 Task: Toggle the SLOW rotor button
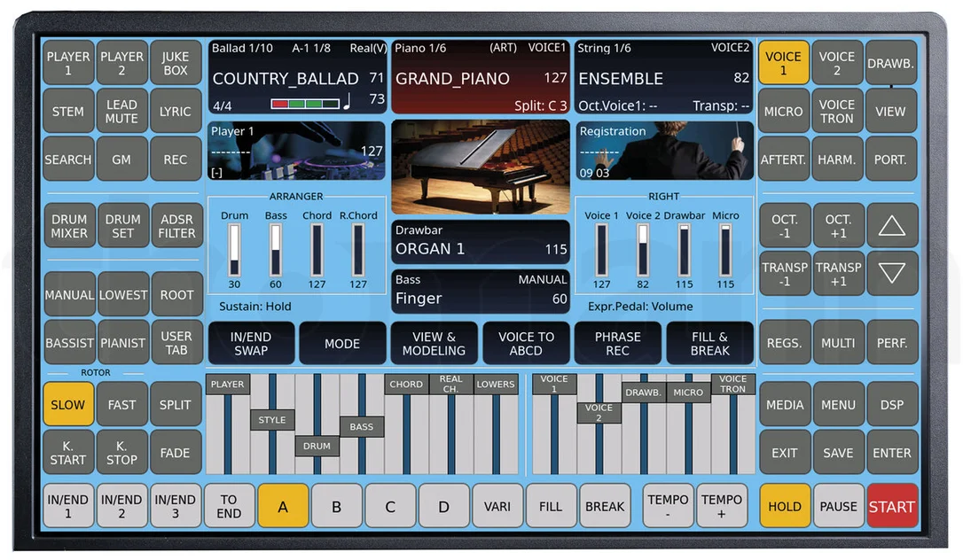coord(68,404)
